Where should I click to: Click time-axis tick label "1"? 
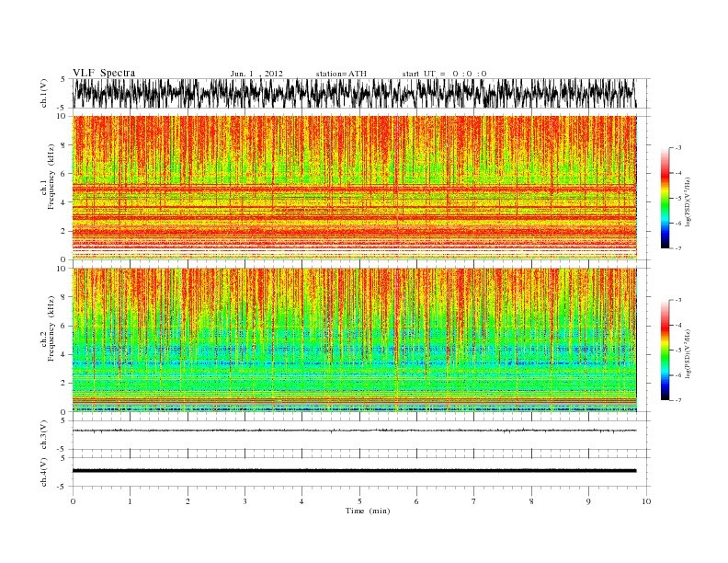(130, 501)
